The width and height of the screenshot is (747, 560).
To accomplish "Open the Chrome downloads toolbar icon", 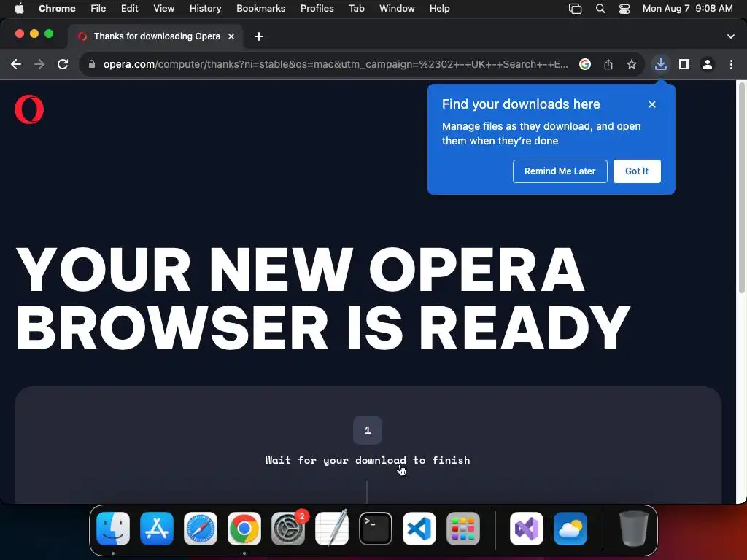I will [661, 64].
